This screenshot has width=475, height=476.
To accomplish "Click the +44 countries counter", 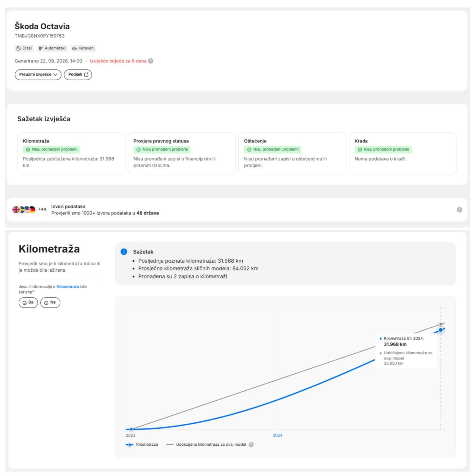I will (x=42, y=209).
